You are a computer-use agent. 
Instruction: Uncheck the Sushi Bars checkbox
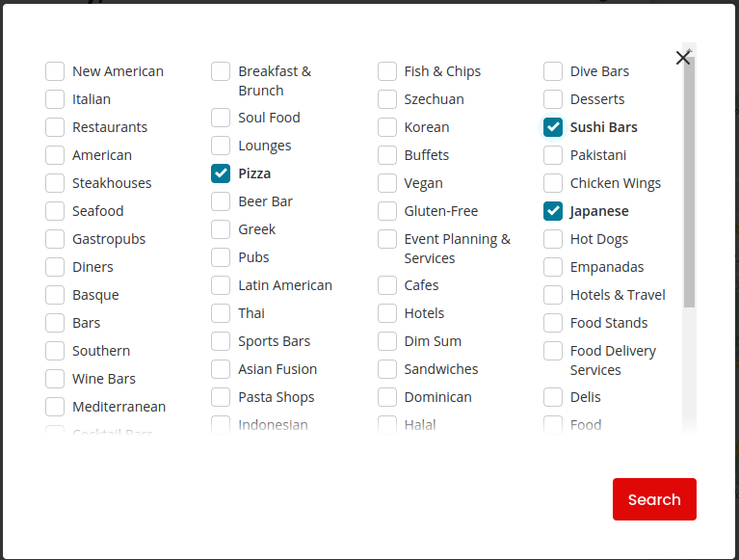coord(553,127)
